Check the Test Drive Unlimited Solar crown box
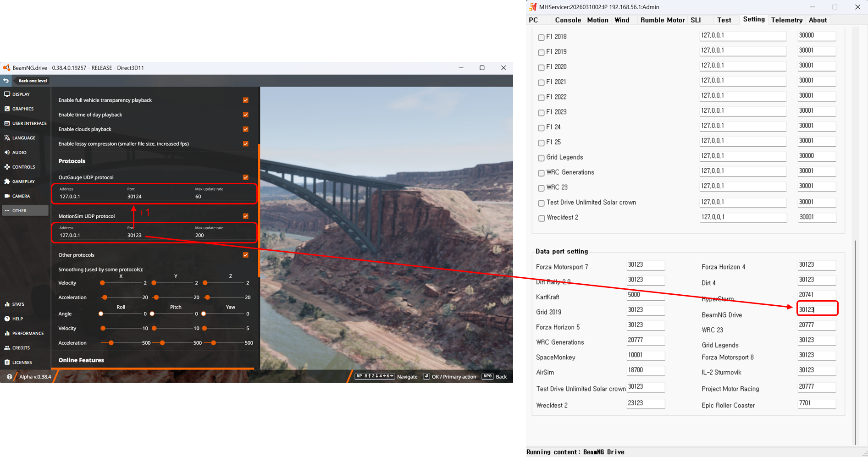868x457 pixels. click(x=541, y=204)
